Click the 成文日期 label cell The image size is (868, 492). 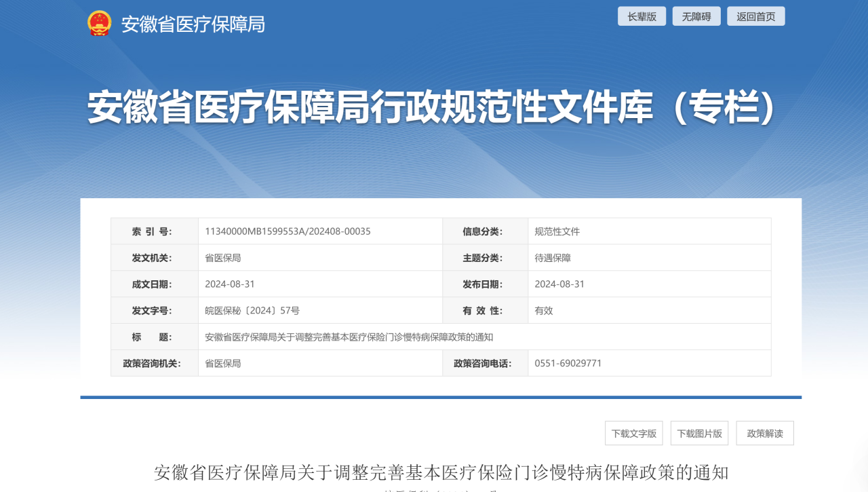(155, 284)
